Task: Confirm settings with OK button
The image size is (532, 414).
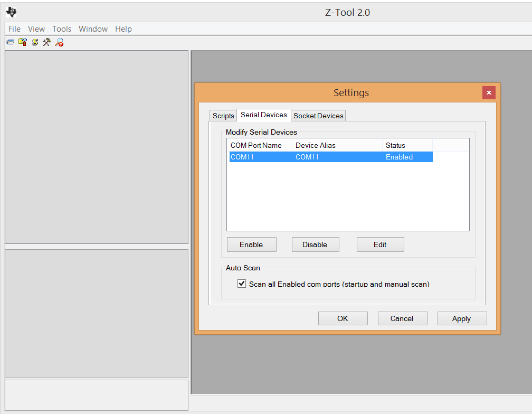Action: pos(343,318)
